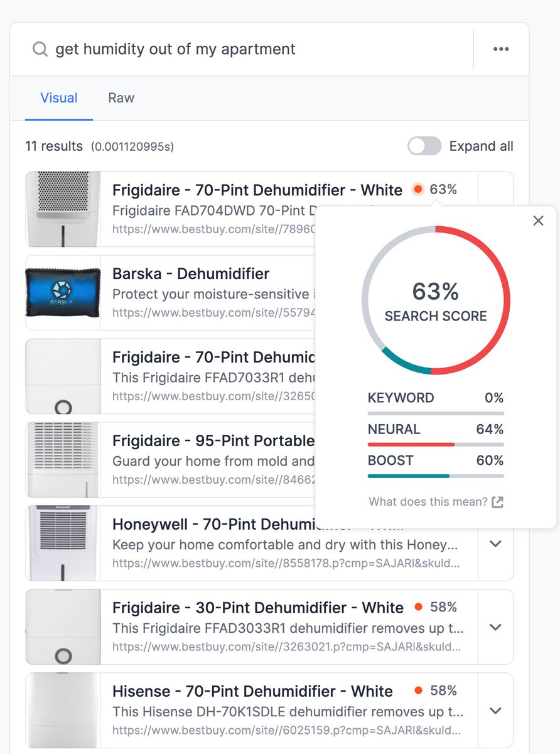The height and width of the screenshot is (754, 560).
Task: Close the search score popup
Action: [538, 221]
